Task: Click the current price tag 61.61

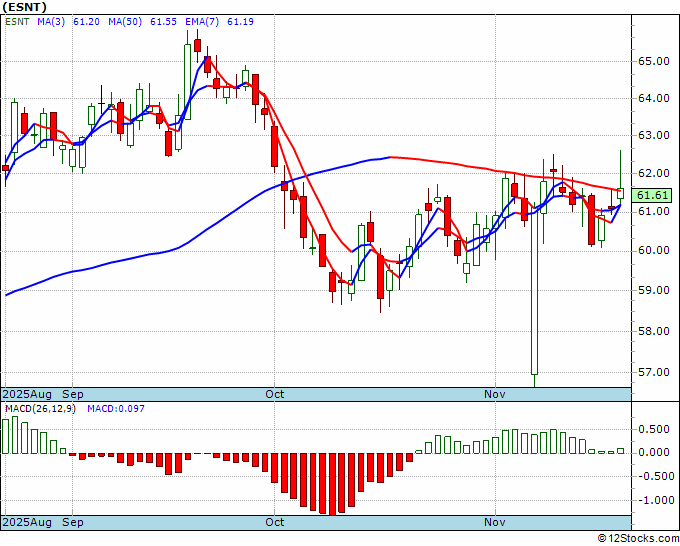Action: [652, 196]
